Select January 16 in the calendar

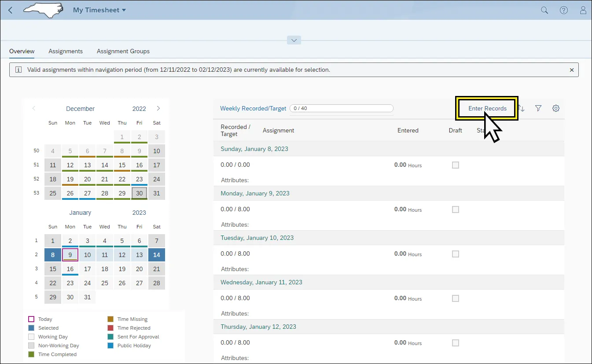(70, 269)
